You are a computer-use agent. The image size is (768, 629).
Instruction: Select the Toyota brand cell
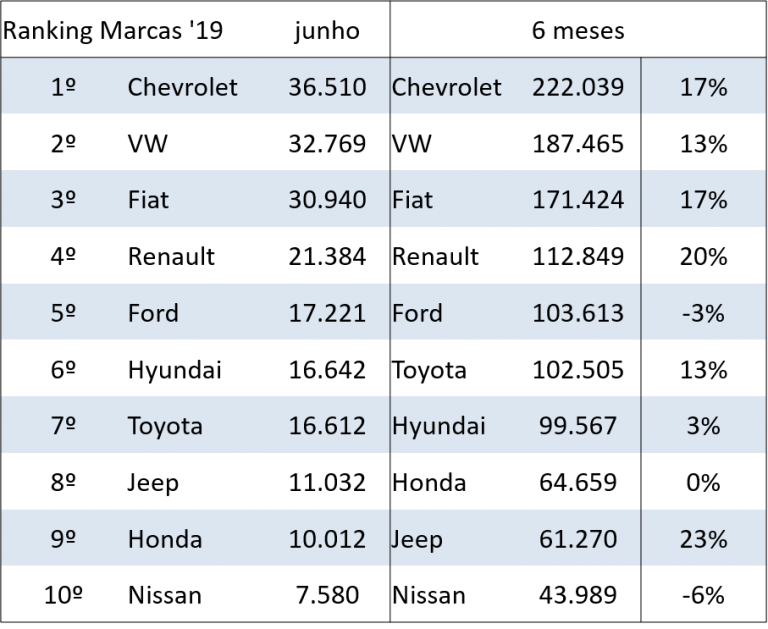(165, 426)
